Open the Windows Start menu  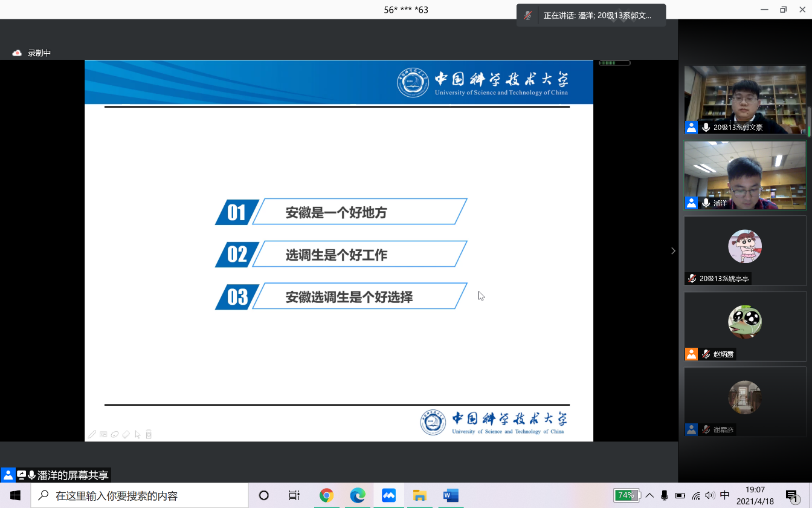(x=15, y=495)
